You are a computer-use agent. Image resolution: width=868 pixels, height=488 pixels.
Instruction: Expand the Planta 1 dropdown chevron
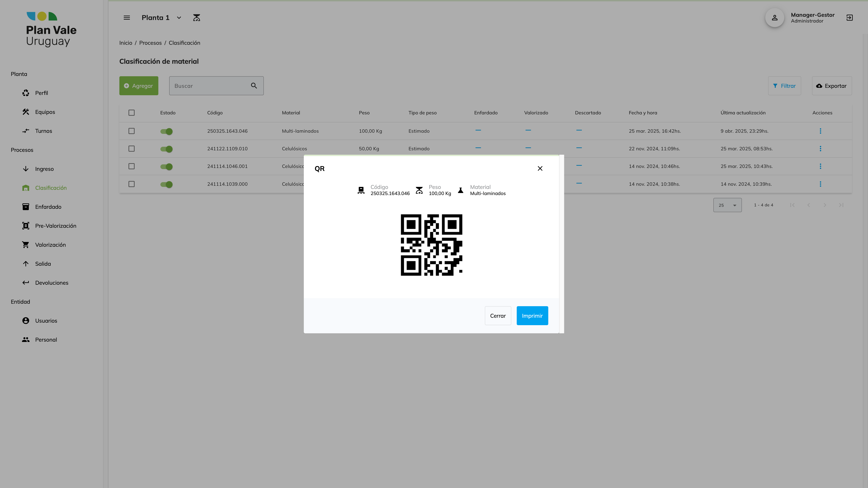(179, 18)
